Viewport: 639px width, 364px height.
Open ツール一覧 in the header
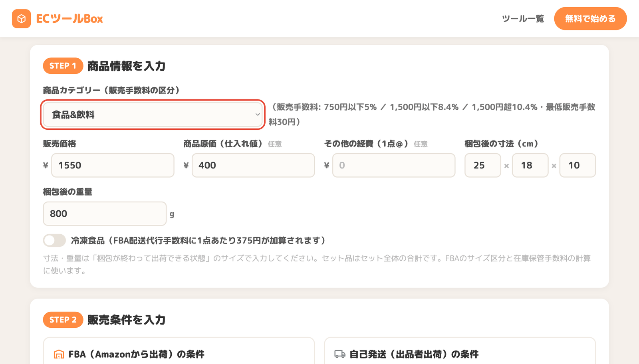[523, 19]
